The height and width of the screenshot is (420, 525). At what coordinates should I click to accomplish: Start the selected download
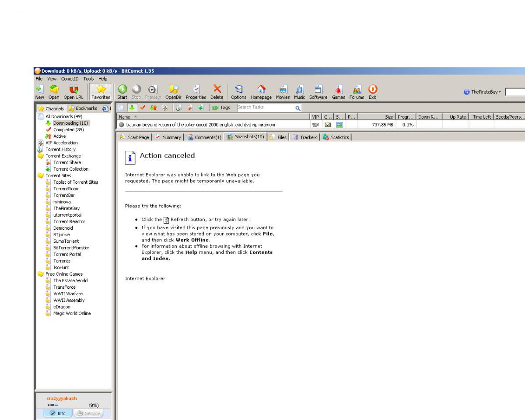tap(122, 92)
